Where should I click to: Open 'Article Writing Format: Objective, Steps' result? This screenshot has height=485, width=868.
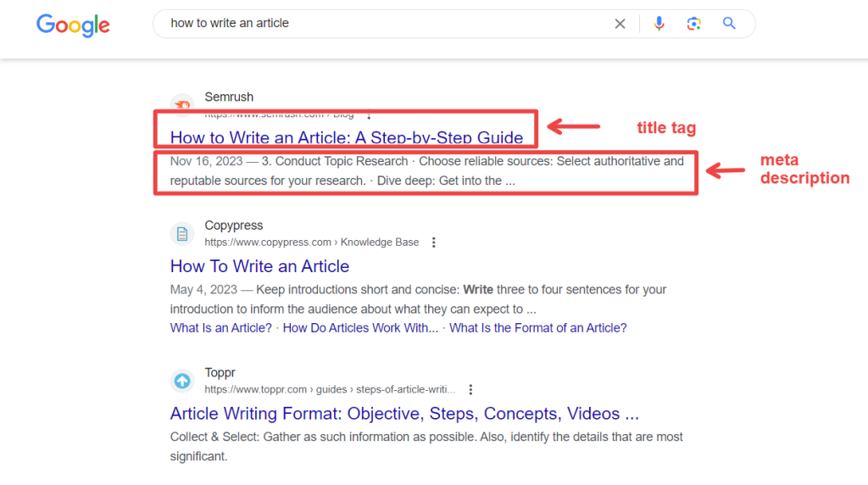(404, 414)
